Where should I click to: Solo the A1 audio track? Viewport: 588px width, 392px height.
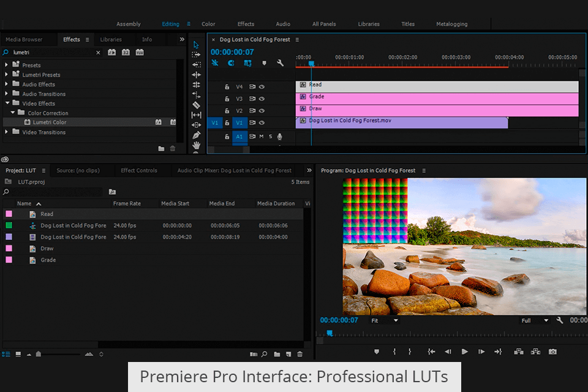(x=270, y=137)
